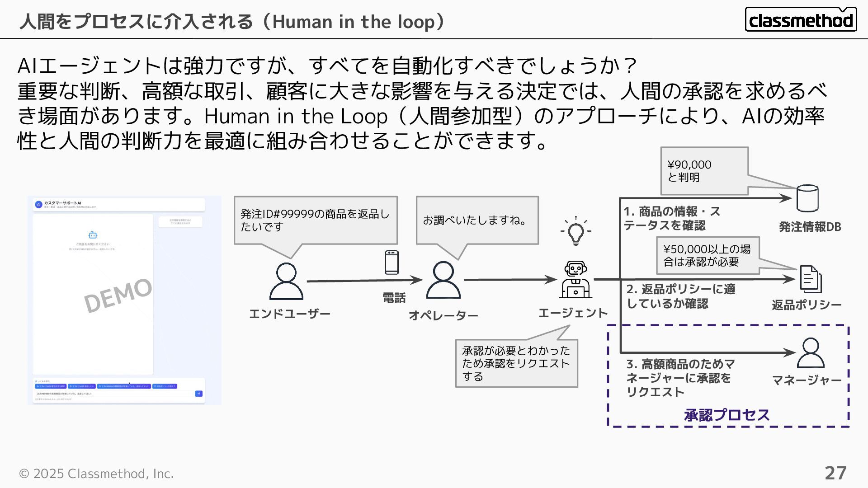Click the manager person icon
Screen dimensions: 868x488
pos(810,353)
